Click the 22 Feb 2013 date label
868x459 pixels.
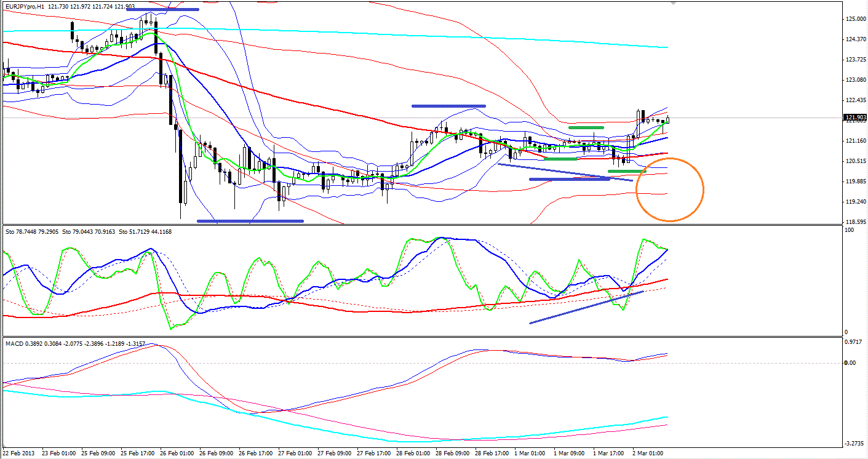[20, 453]
